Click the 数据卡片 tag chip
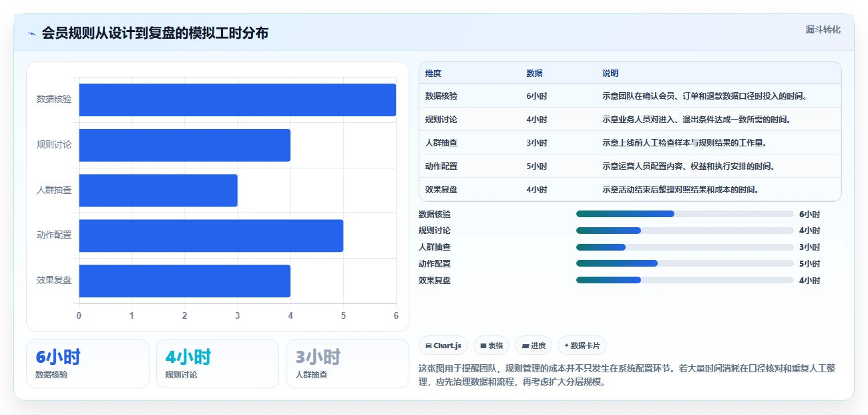Viewport: 868px width, 415px height. click(582, 345)
